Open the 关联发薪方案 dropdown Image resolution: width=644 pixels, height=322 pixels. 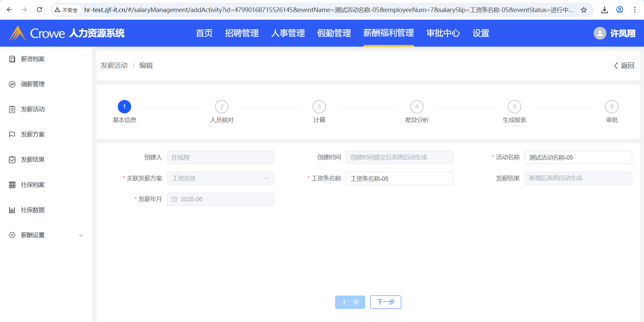pos(220,178)
